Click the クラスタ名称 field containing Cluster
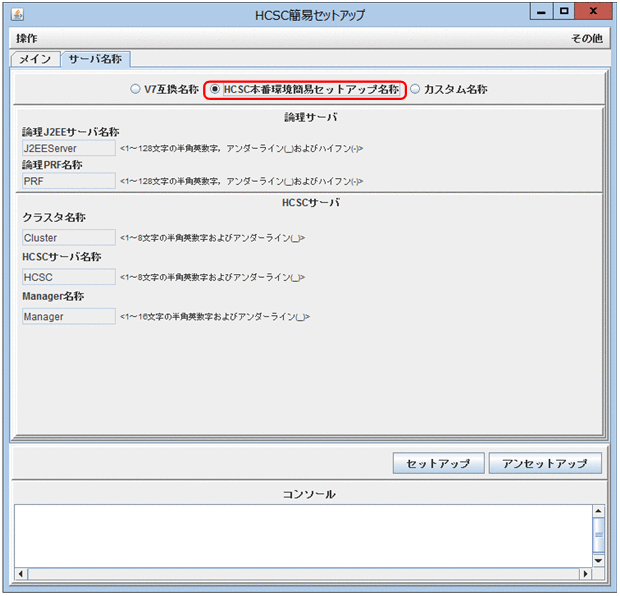The image size is (620, 596). point(69,238)
